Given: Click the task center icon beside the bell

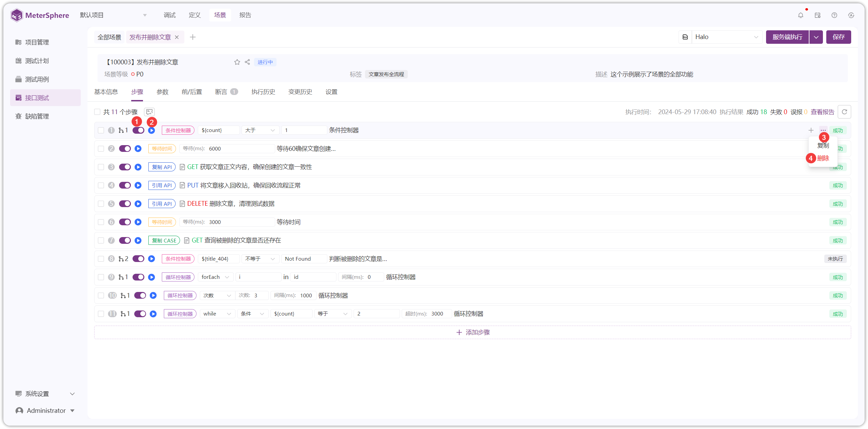Looking at the screenshot, I should click(x=817, y=15).
